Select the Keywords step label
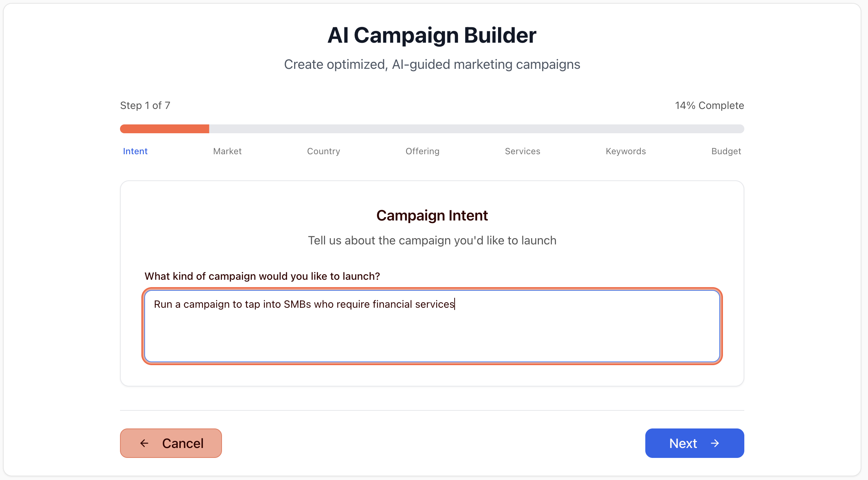Viewport: 868px width, 480px height. point(626,151)
